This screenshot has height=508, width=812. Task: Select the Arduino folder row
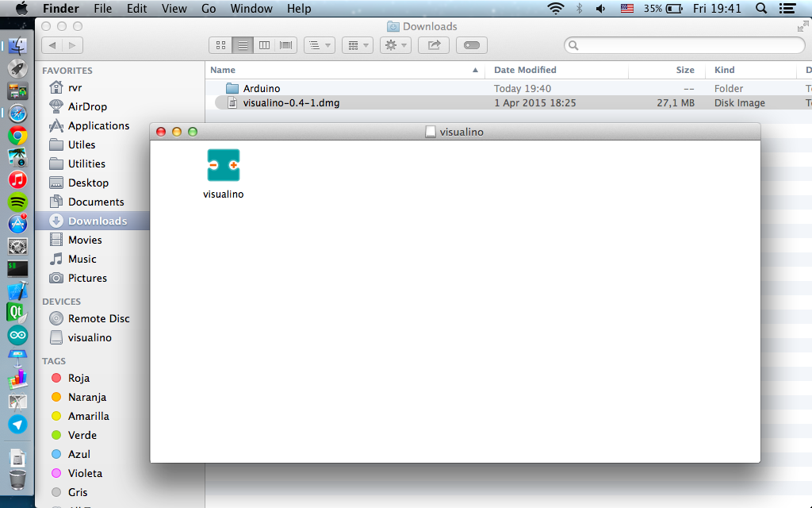[508, 89]
